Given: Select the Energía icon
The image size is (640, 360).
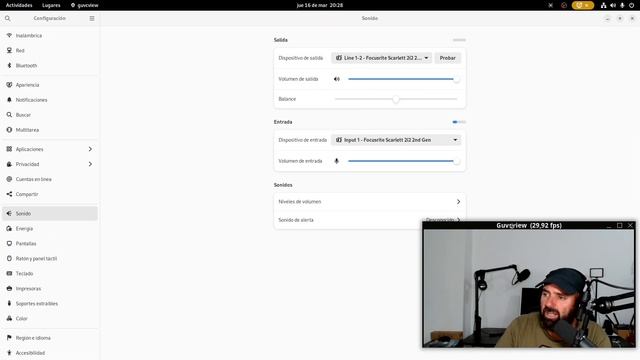Looking at the screenshot, I should coord(9,229).
